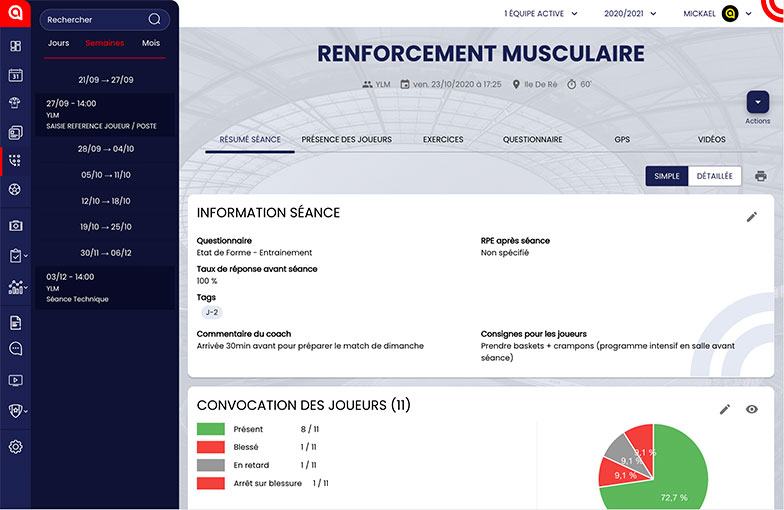
Task: Click the search magnifier icon
Action: coord(154,19)
